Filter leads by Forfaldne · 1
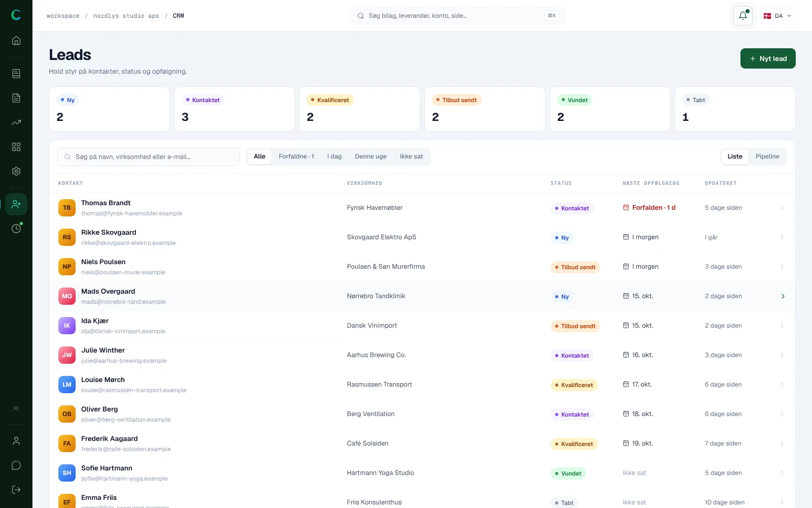 [x=296, y=156]
